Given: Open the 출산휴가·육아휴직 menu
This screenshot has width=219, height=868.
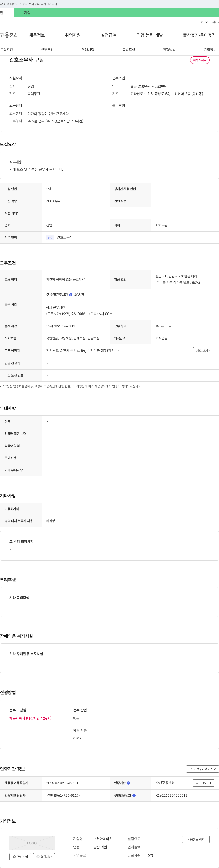Looking at the screenshot, I should [199, 35].
